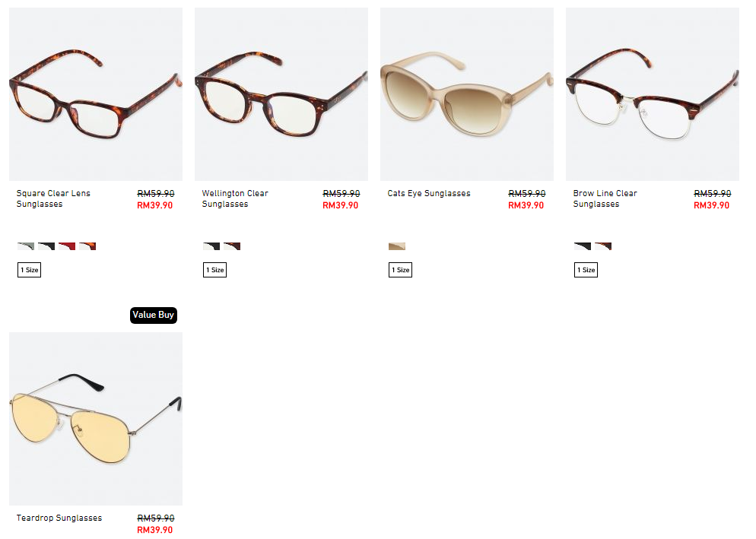Select the tortoise brown swatch for Square Clear Lens
The height and width of the screenshot is (539, 756).
point(87,246)
